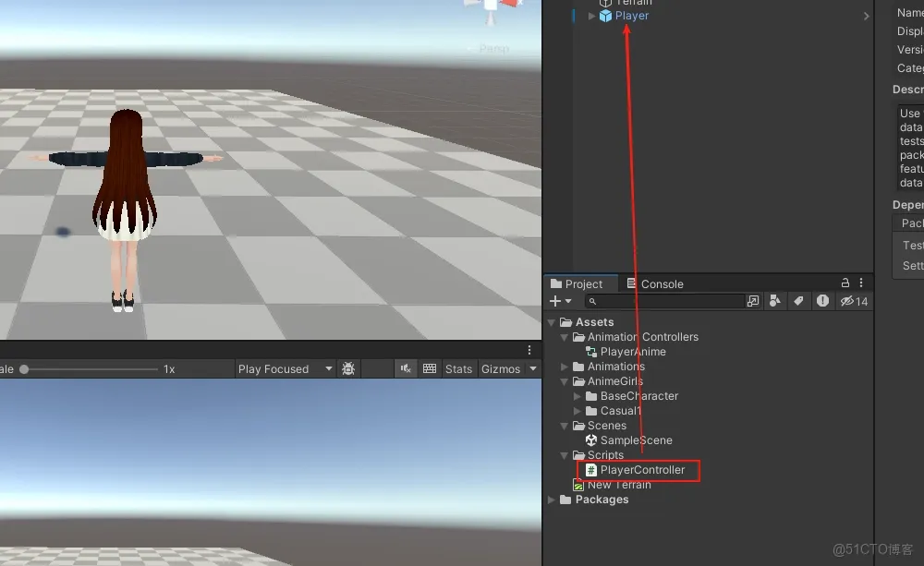Click the PlayerAnime animator controller icon
This screenshot has height=566, width=924.
click(591, 352)
